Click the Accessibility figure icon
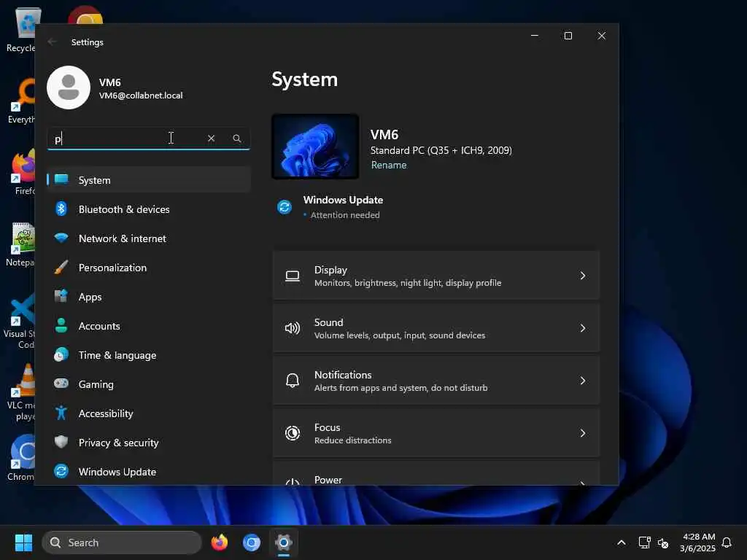The width and height of the screenshot is (747, 560). click(x=61, y=413)
